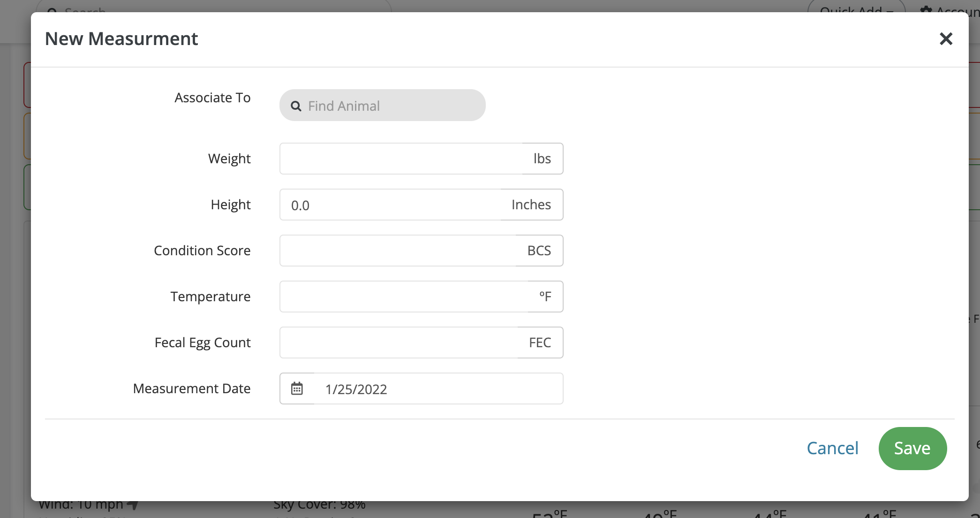Close the New Measurment dialog
The height and width of the screenshot is (518, 980).
(946, 39)
